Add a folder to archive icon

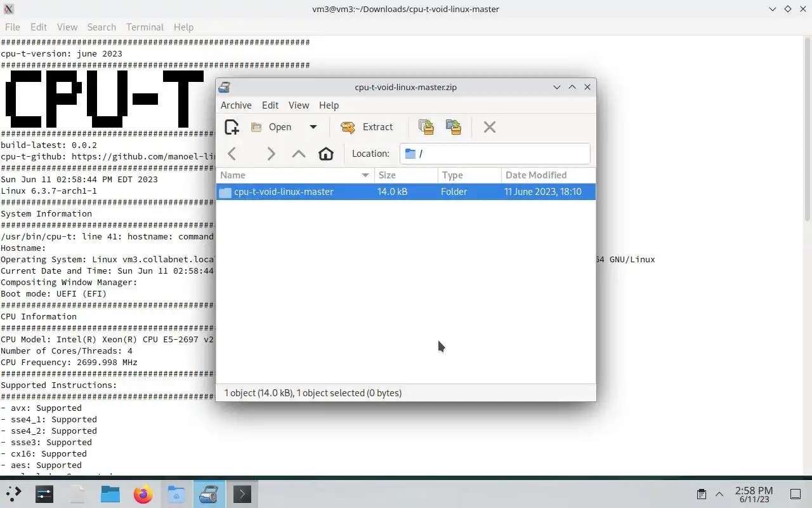coord(454,127)
